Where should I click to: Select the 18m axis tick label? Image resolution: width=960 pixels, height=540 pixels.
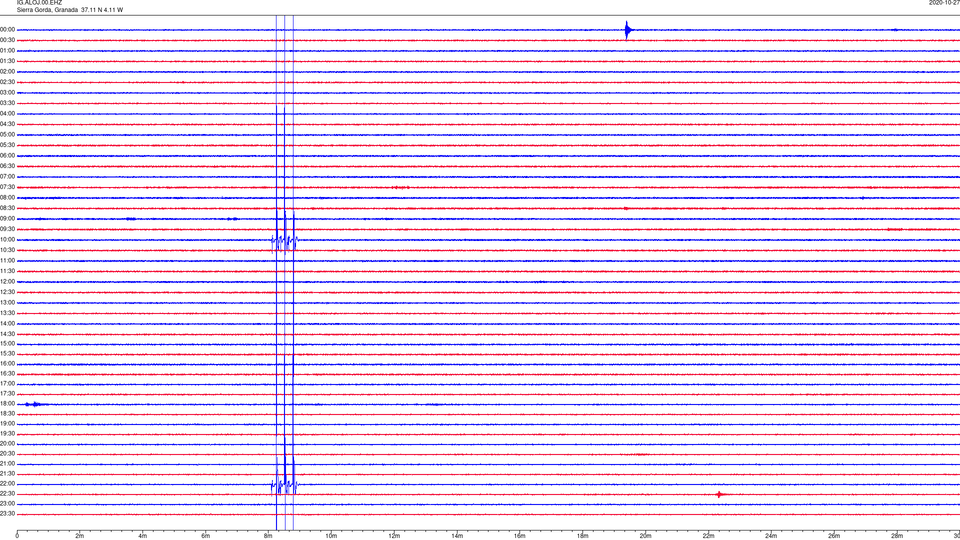pyautogui.click(x=582, y=536)
